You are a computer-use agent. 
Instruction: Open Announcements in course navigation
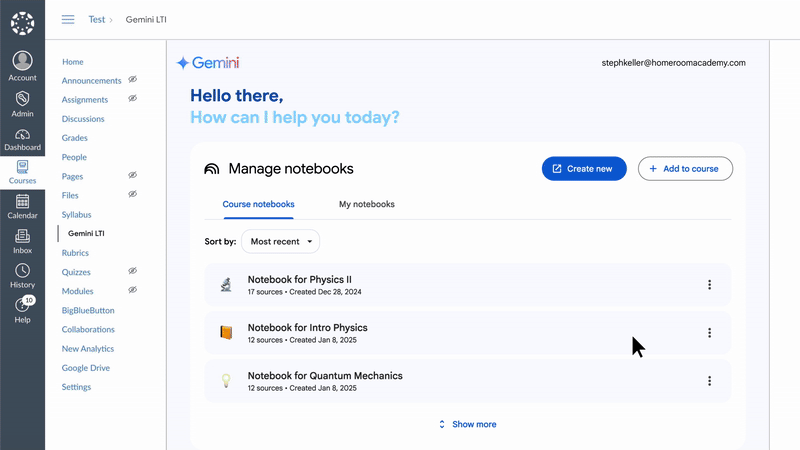click(x=91, y=81)
